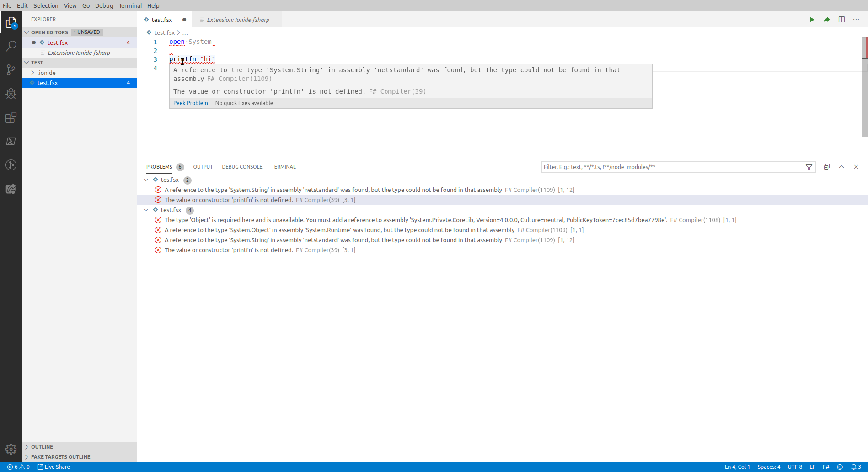868x472 pixels.
Task: Close the bottom panel
Action: 856,167
